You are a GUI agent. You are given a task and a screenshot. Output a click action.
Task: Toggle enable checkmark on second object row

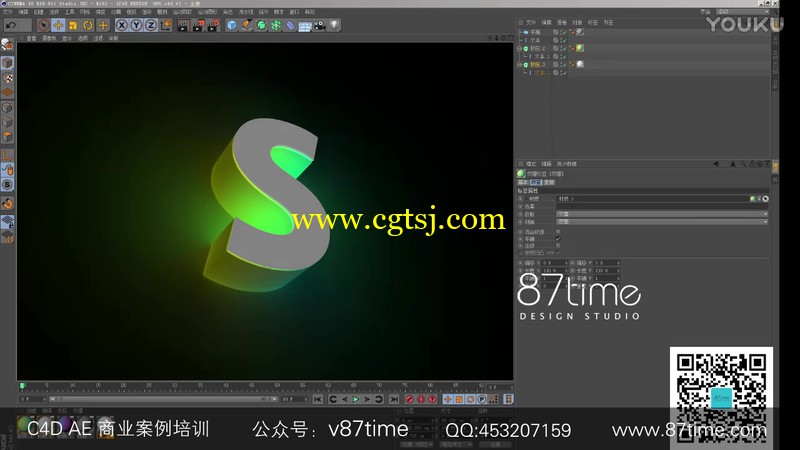[564, 40]
